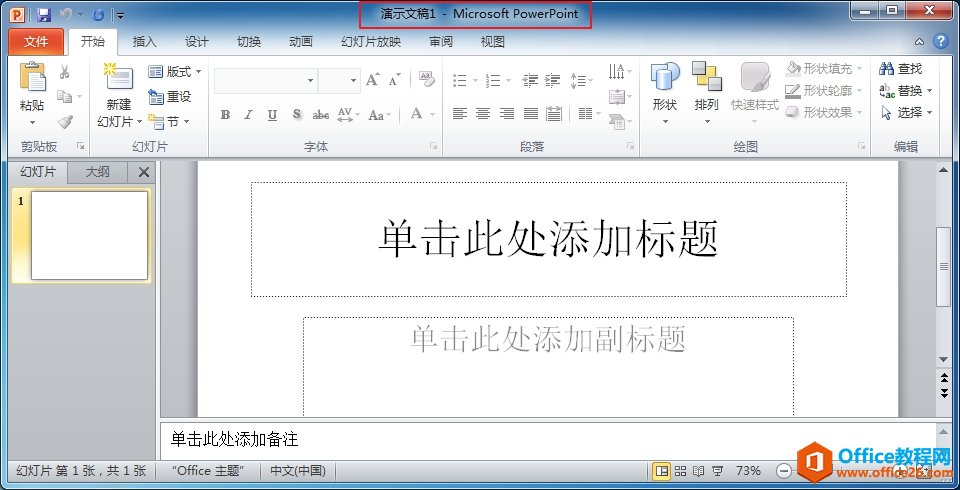960x490 pixels.
Task: Align text right
Action: (x=506, y=113)
